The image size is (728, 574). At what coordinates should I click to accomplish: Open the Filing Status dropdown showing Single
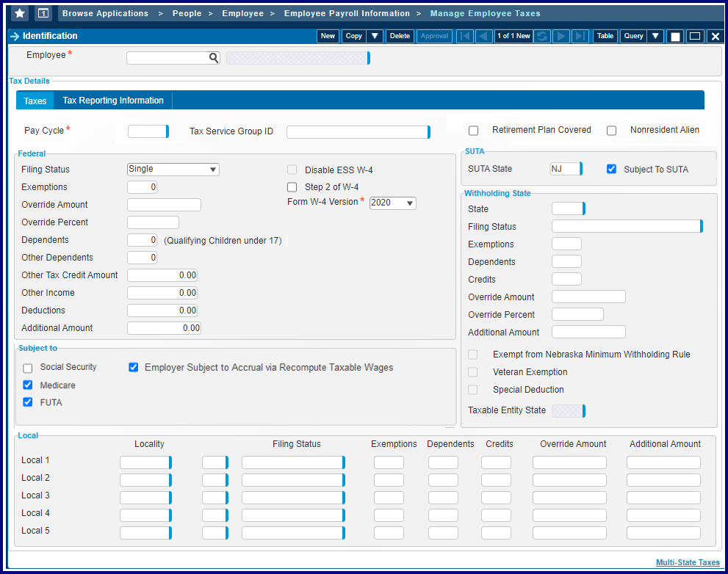[173, 170]
